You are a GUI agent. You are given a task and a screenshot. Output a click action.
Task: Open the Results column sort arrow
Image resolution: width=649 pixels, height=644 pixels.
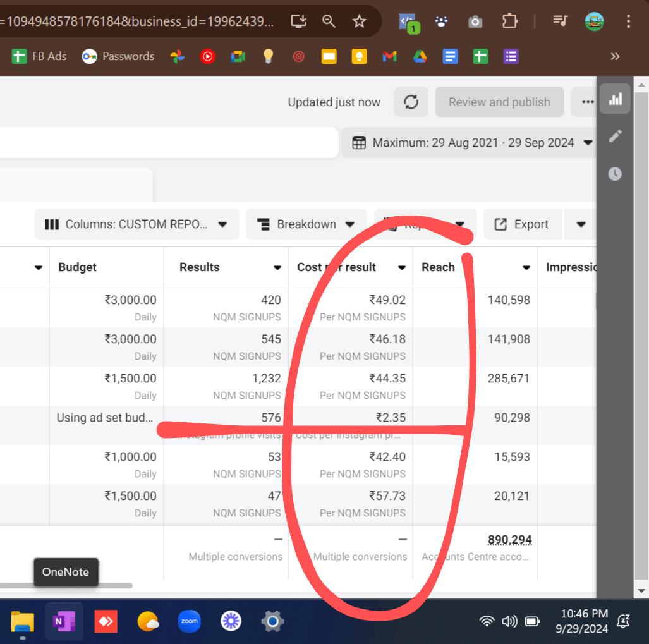click(x=277, y=268)
